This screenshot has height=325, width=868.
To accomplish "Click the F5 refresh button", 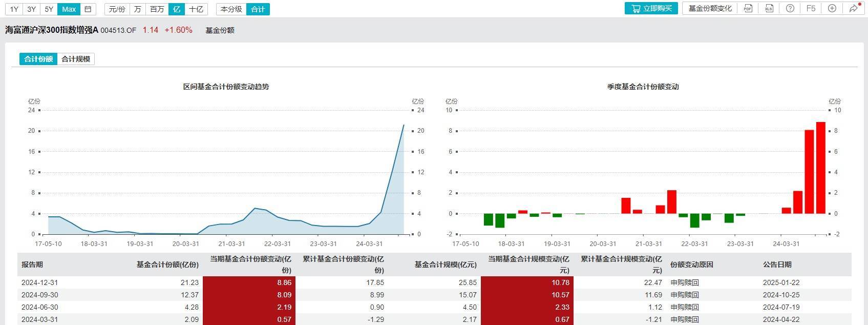I will pos(811,9).
